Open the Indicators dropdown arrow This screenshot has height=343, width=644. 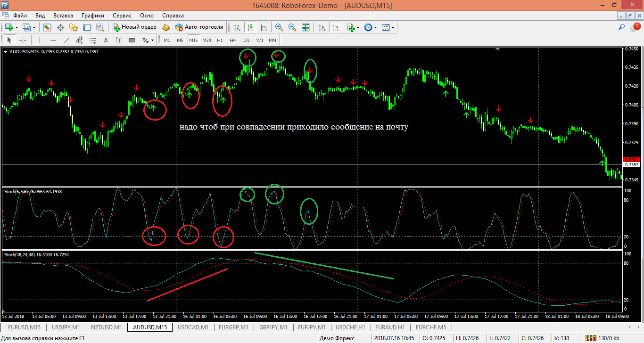(358, 27)
